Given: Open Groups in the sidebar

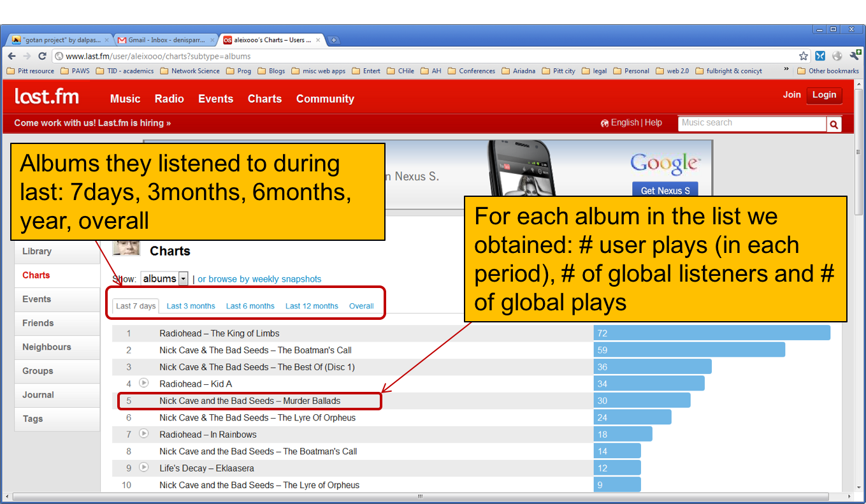Looking at the screenshot, I should point(57,371).
